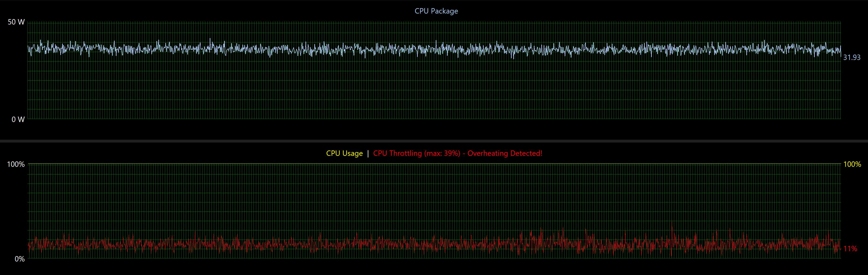Click the CPU Package graph title
The image size is (868, 275).
point(436,11)
